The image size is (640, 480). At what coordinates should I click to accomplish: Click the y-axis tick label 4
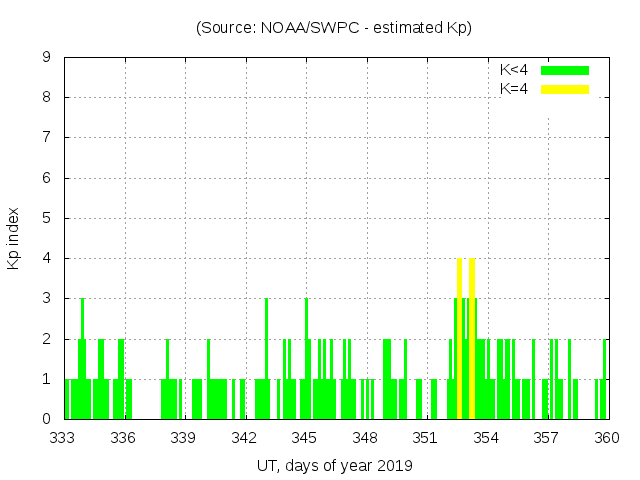pyautogui.click(x=47, y=258)
